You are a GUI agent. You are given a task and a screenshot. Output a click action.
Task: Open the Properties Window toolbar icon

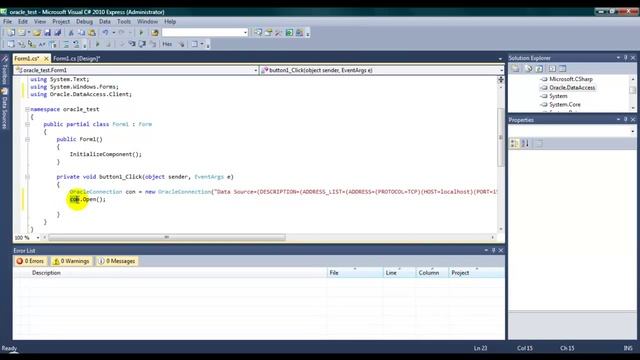pyautogui.click(x=268, y=33)
